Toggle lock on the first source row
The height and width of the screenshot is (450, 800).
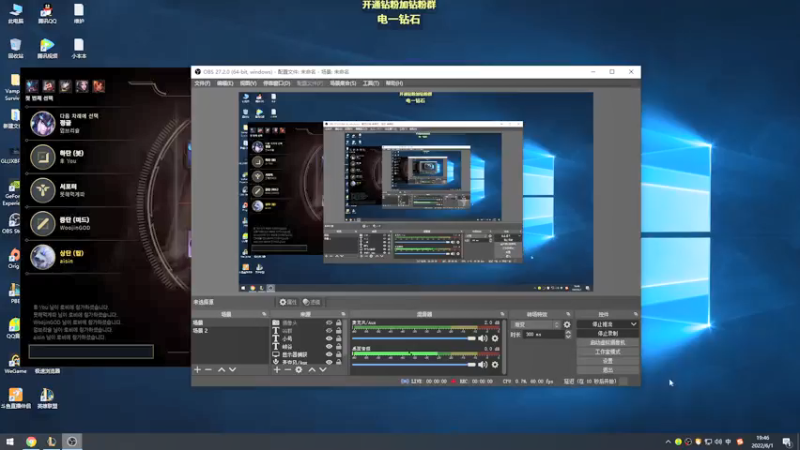(339, 322)
